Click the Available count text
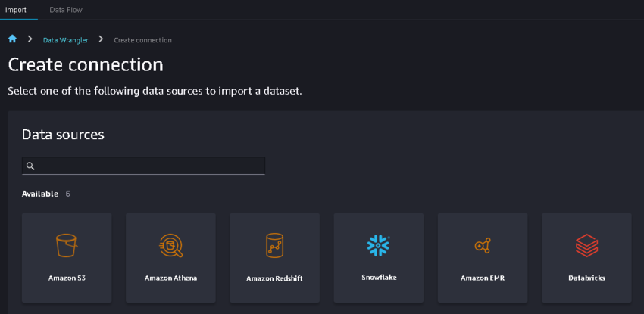 point(46,194)
